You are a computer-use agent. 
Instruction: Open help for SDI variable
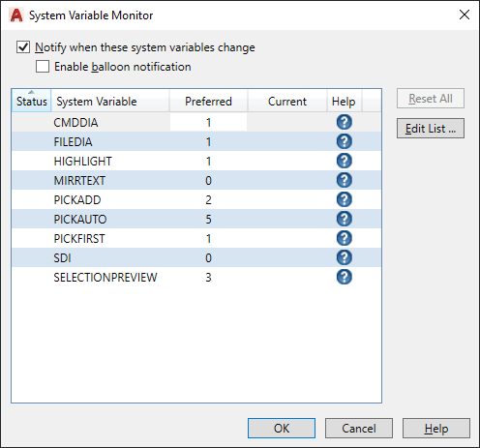(345, 257)
